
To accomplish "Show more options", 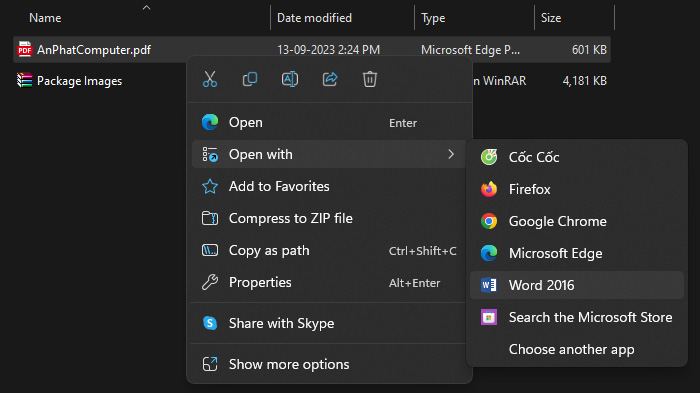I will coord(329,364).
